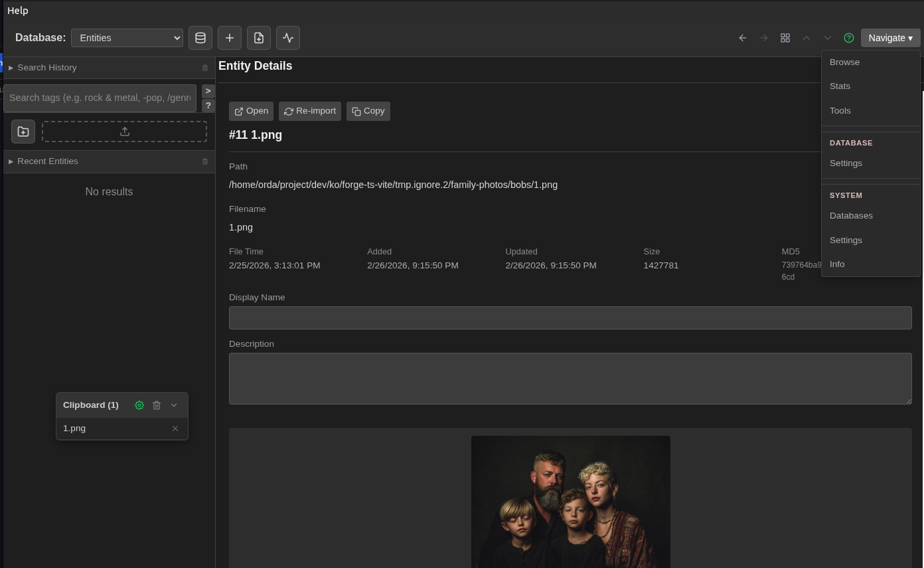Collapse the Clipboard panel with its chevron

click(x=174, y=405)
